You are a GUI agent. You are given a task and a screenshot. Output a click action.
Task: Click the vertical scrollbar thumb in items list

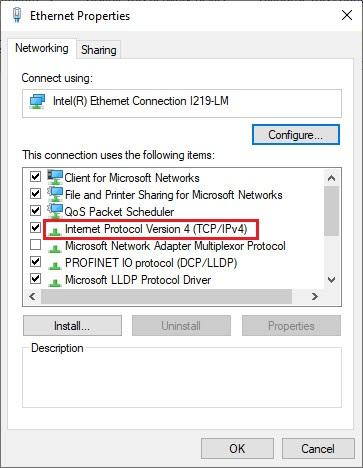(x=331, y=211)
